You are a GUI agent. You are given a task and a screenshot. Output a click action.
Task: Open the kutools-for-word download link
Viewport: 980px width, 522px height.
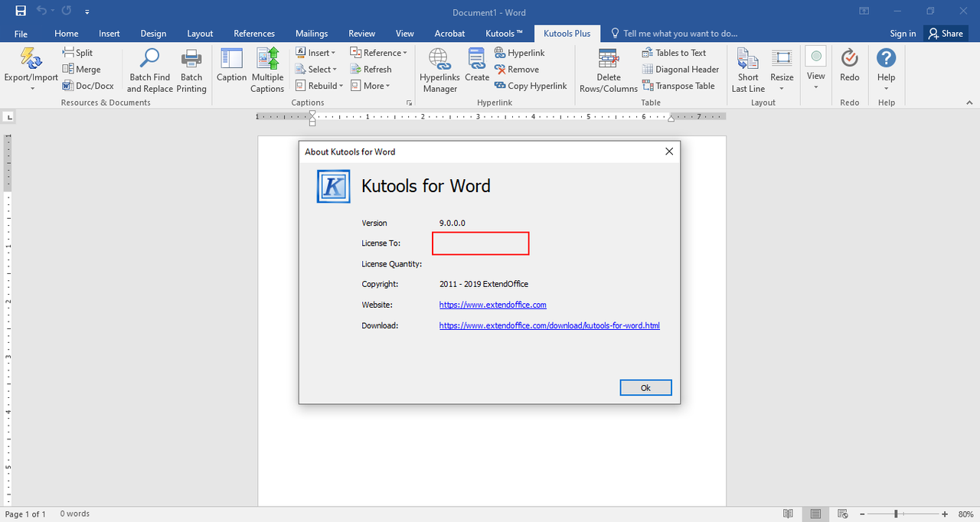[x=550, y=325]
